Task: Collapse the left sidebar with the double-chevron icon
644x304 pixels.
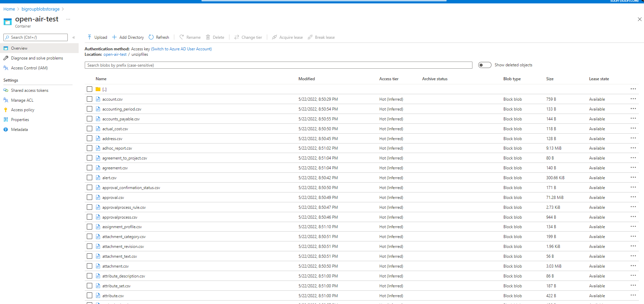Action: coord(74,37)
